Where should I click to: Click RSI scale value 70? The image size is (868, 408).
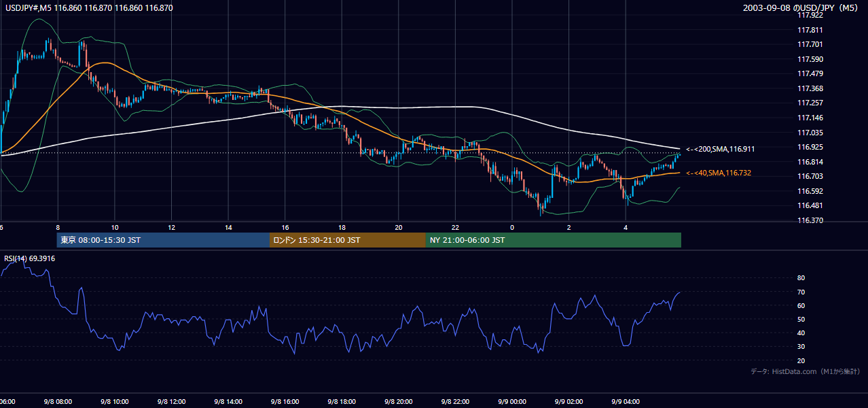[801, 292]
